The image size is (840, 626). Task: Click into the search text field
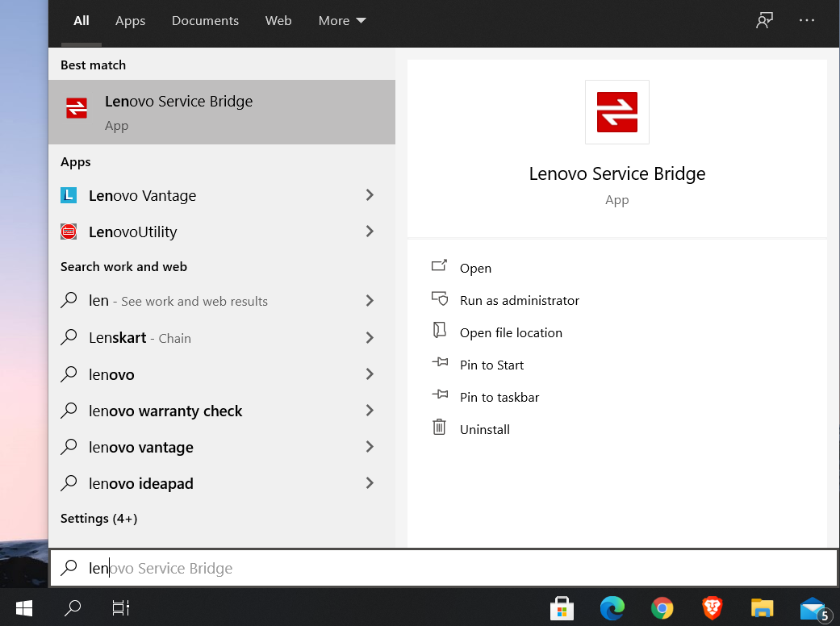[444, 568]
